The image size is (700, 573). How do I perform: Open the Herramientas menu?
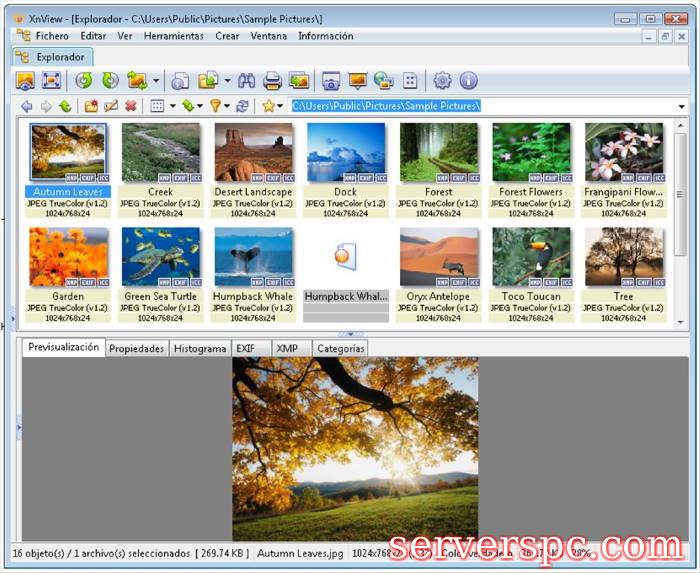(173, 36)
